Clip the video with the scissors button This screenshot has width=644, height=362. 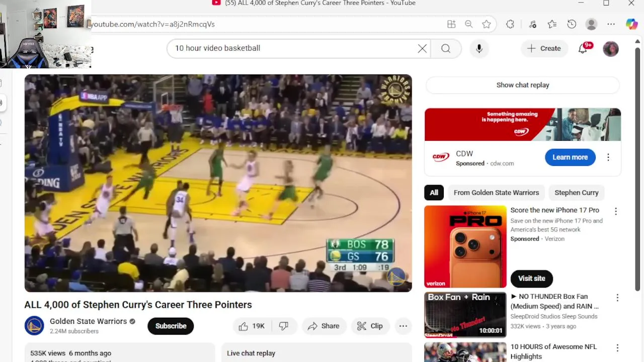[370, 326]
